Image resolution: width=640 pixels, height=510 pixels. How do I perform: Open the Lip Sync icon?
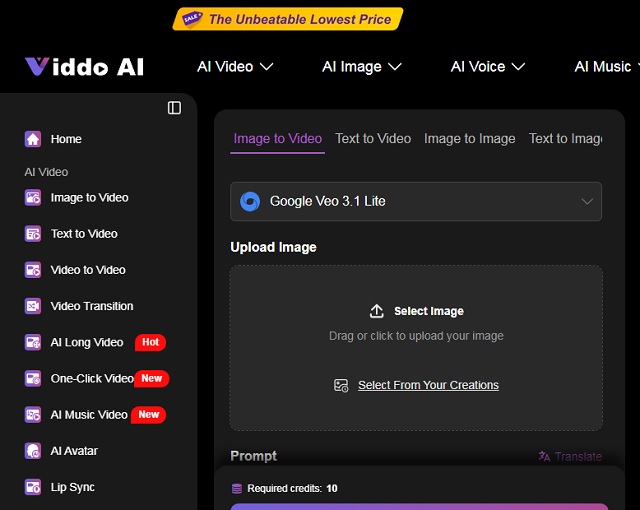point(33,487)
